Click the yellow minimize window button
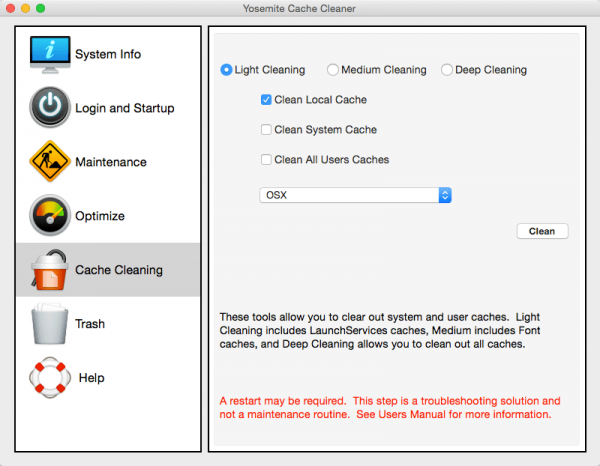Screen dimensions: 600x466 click(25, 8)
